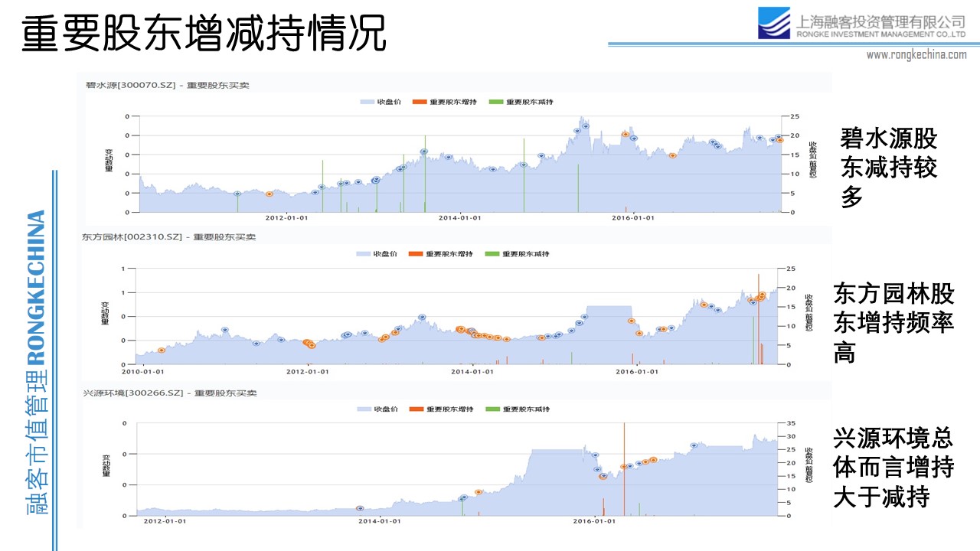980x551 pixels.
Task: Select the note 碧水源股东减持较多
Action: [x=888, y=168]
